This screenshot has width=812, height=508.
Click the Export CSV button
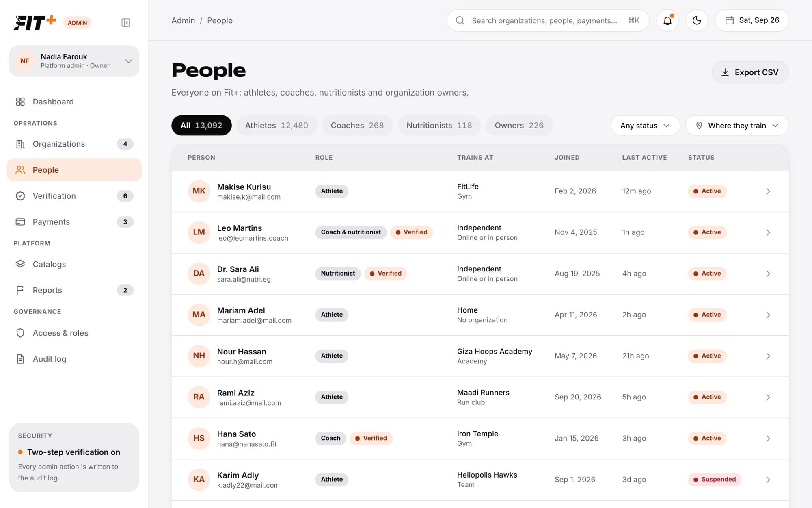[750, 72]
